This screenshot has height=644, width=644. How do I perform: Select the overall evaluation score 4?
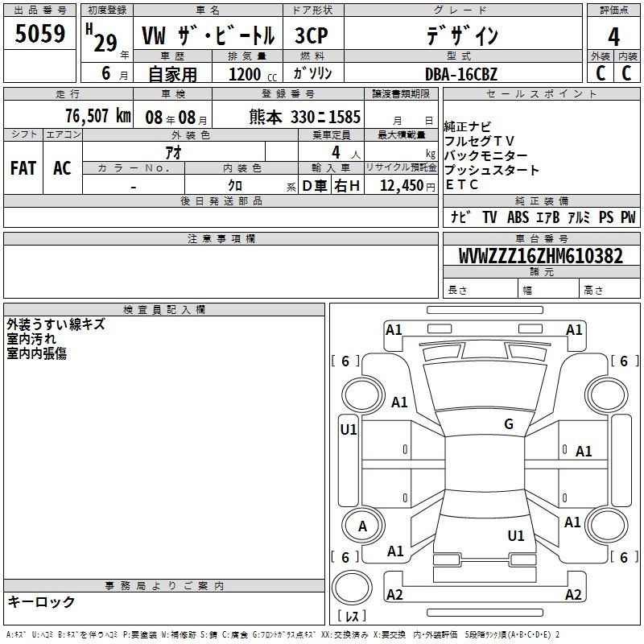click(613, 35)
